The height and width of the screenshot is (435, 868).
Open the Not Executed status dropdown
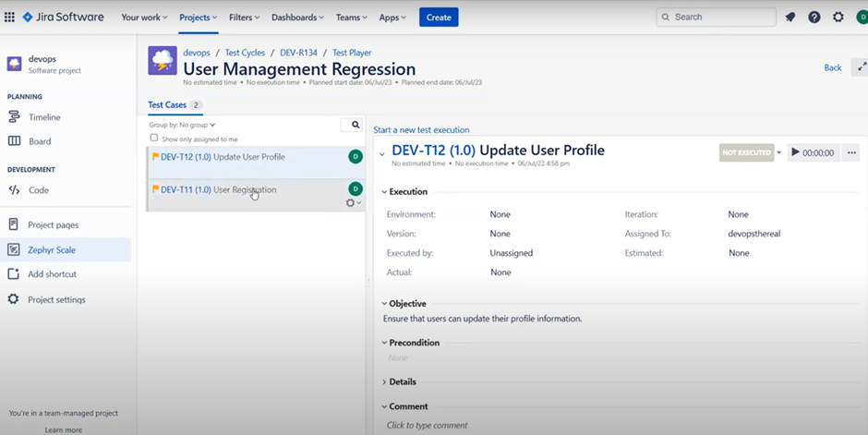(778, 152)
